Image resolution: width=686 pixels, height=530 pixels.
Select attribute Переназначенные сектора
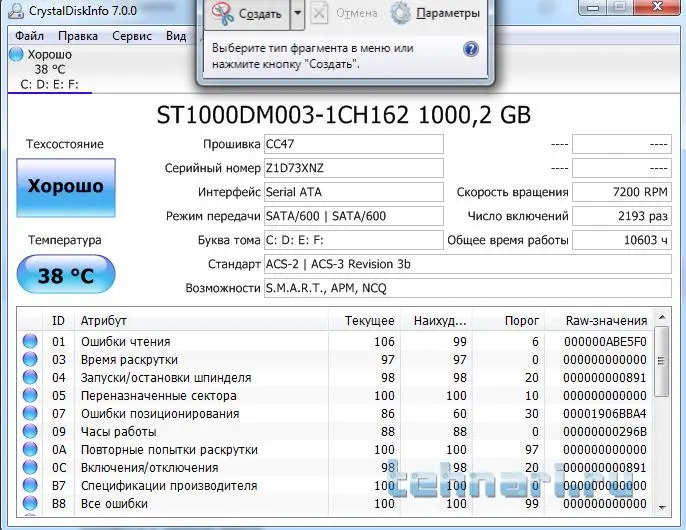(x=158, y=396)
